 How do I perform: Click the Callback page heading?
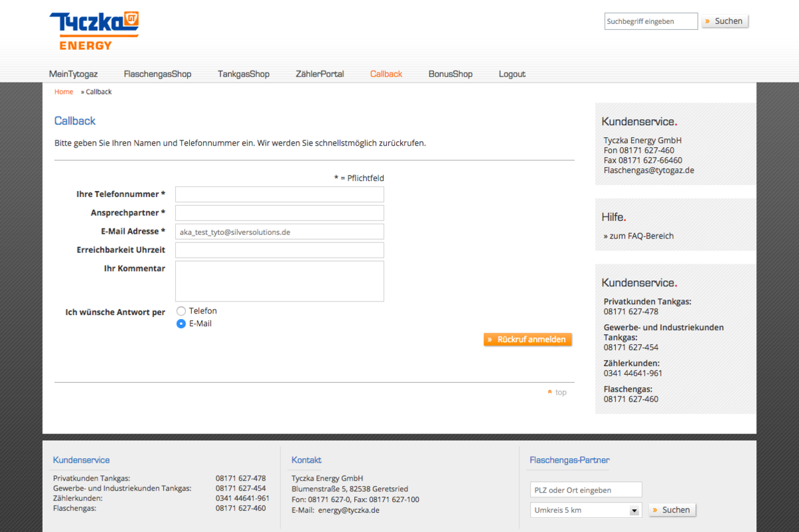(x=75, y=121)
